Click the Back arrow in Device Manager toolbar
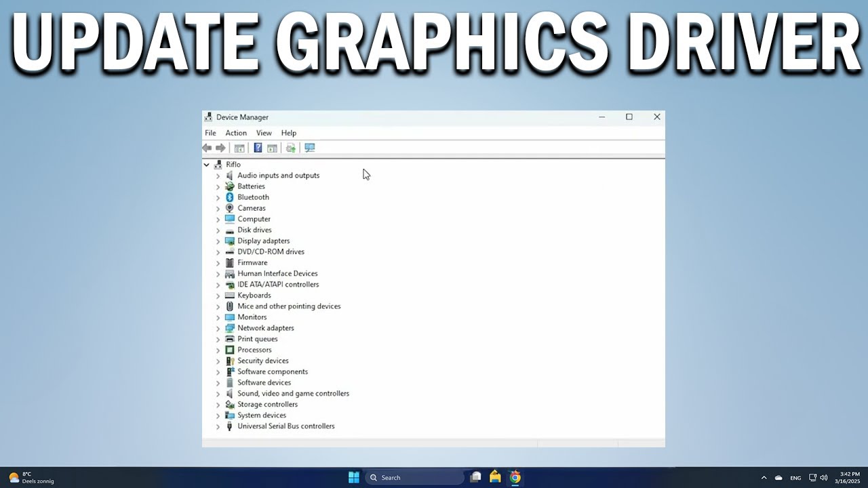Image resolution: width=868 pixels, height=488 pixels. tap(207, 148)
